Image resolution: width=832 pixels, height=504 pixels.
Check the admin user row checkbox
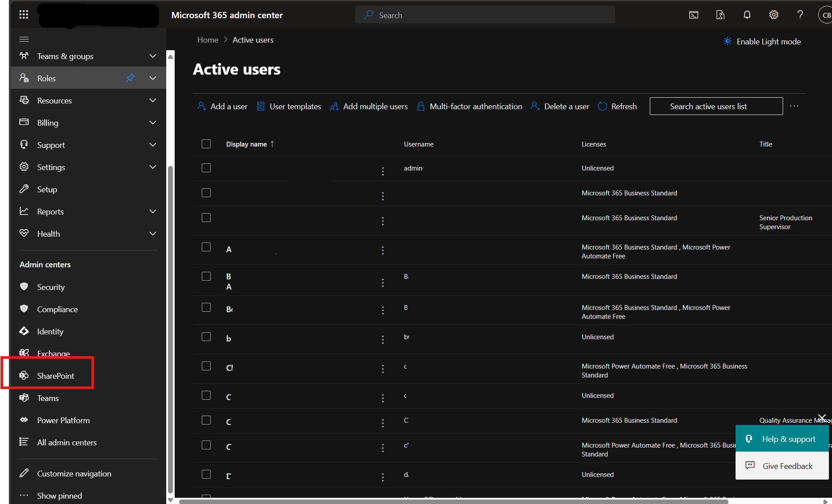point(206,168)
